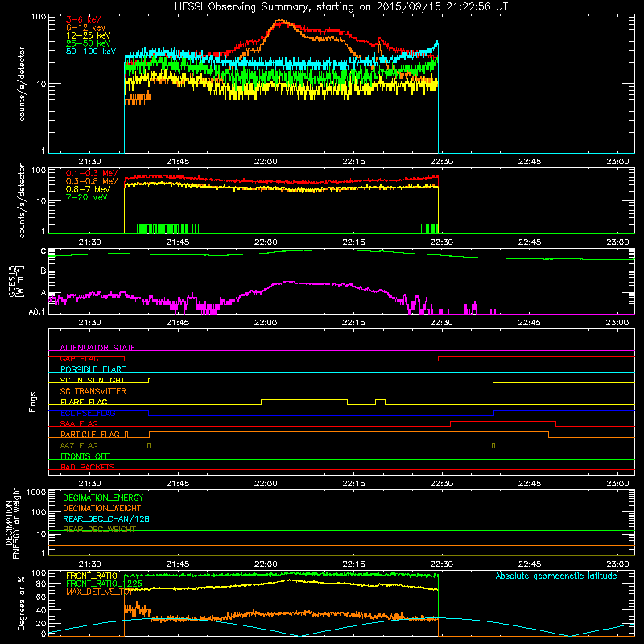Select the yellow FRONT_RATIO legend label

(92, 576)
